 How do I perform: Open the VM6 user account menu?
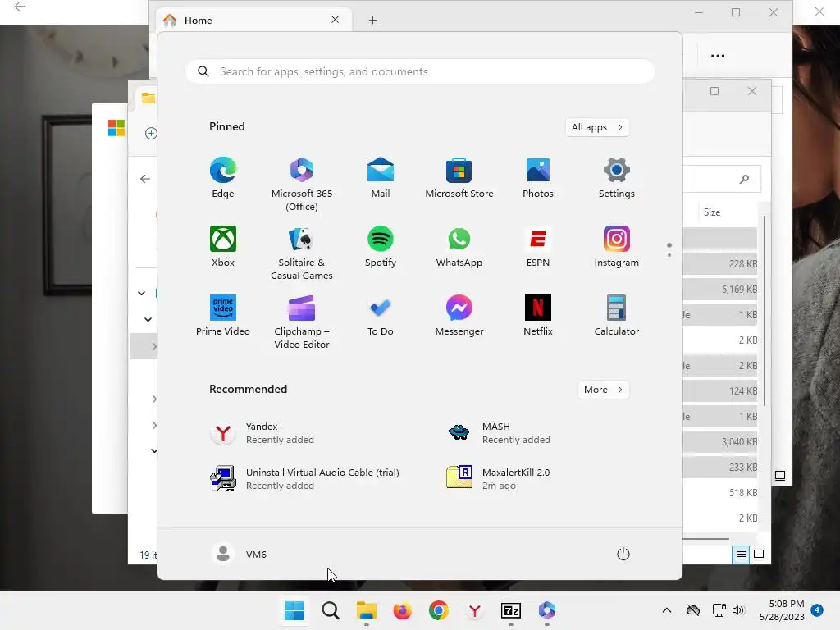tap(239, 554)
